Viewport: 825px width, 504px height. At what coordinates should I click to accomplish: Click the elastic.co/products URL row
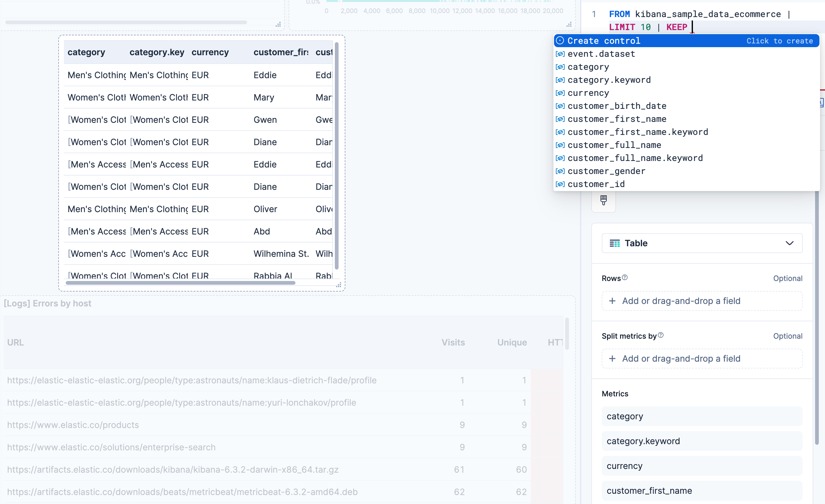click(73, 425)
